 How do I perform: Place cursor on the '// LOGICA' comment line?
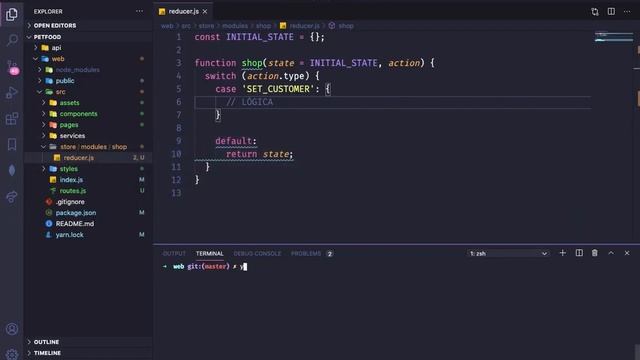point(249,102)
